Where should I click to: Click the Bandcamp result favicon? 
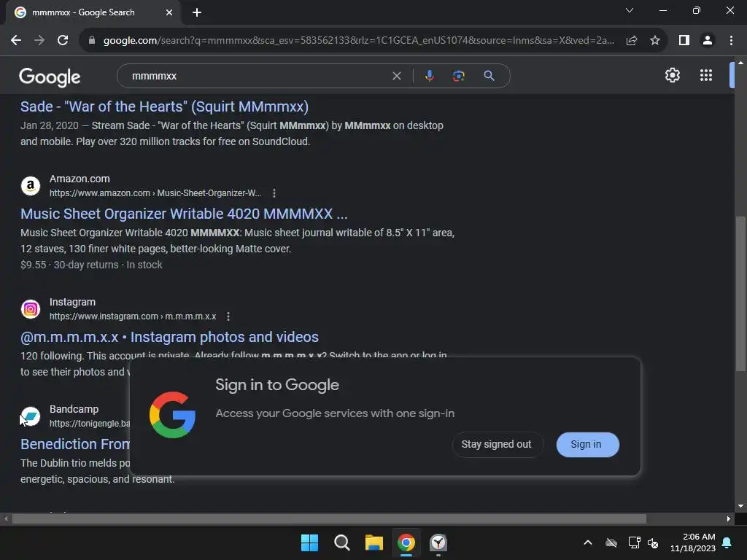click(x=31, y=416)
